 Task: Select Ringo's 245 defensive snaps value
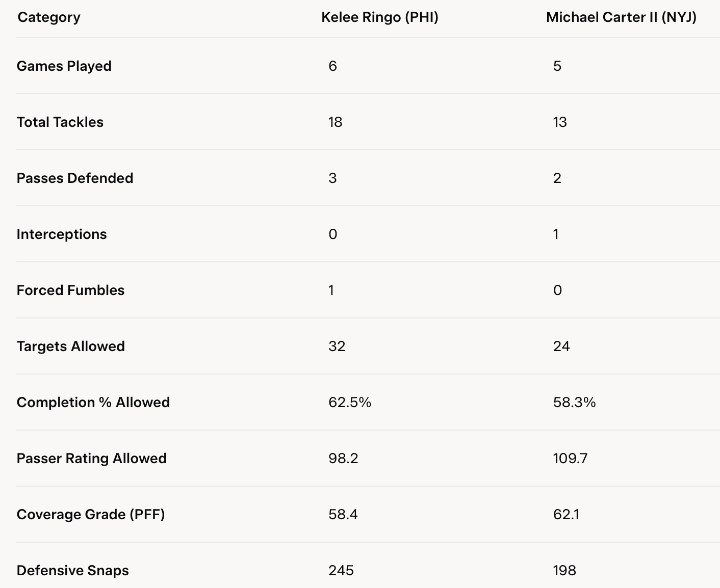pyautogui.click(x=341, y=571)
